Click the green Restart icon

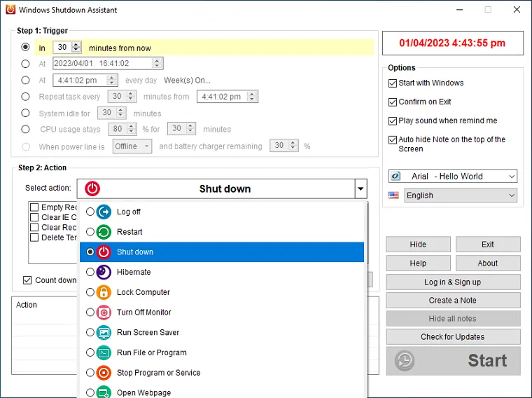pos(104,232)
